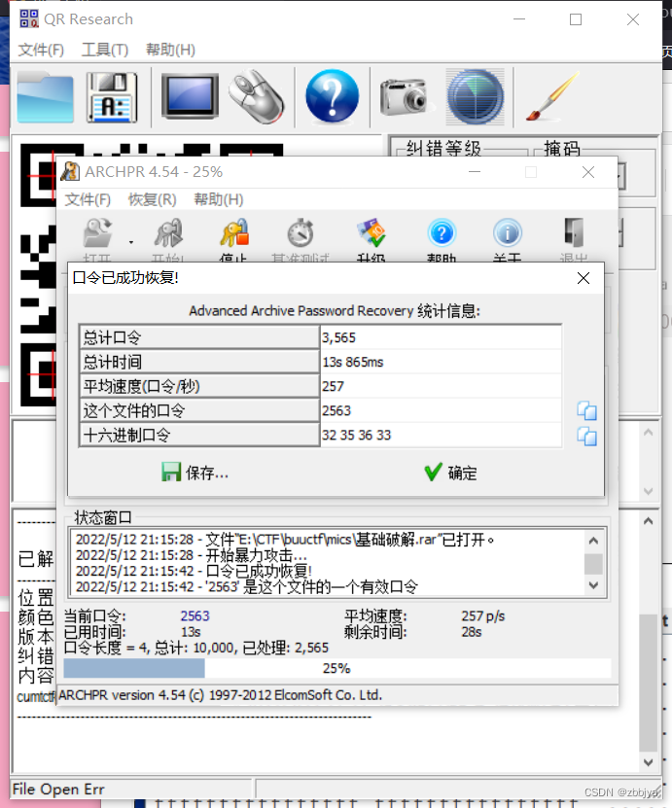Click the 257 p/s average speed label
Image resolution: width=672 pixels, height=808 pixels.
(483, 615)
